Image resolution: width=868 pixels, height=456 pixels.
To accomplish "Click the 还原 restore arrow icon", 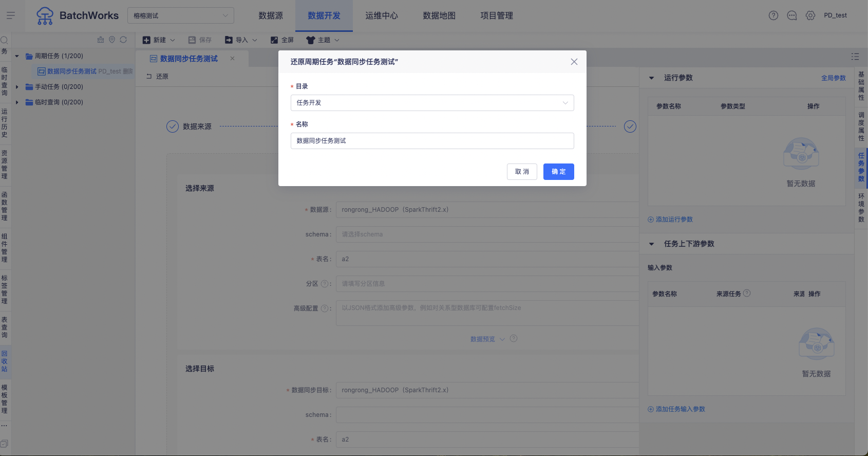I will (x=149, y=76).
